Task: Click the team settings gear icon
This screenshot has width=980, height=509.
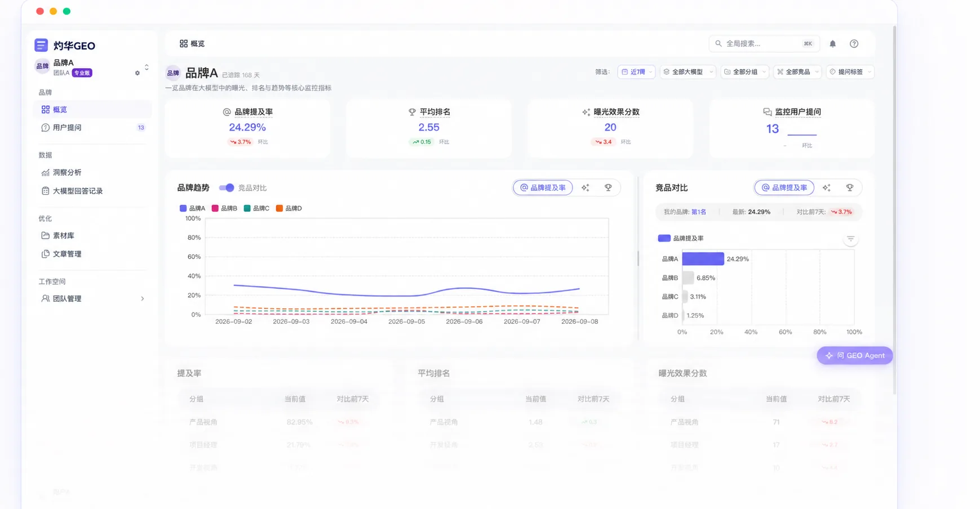Action: pyautogui.click(x=137, y=73)
